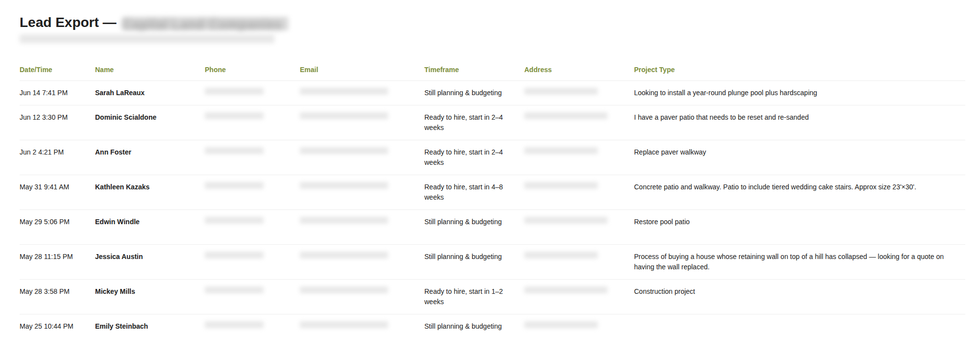The height and width of the screenshot is (363, 980).
Task: Click the date Jun 14 7:41 PM
Action: click(44, 93)
